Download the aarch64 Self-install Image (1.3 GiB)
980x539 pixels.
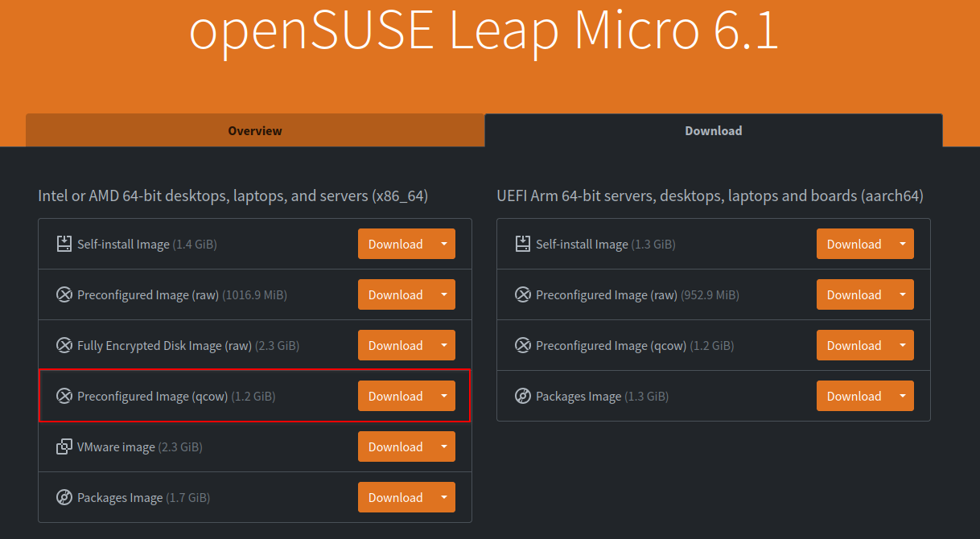pos(854,244)
